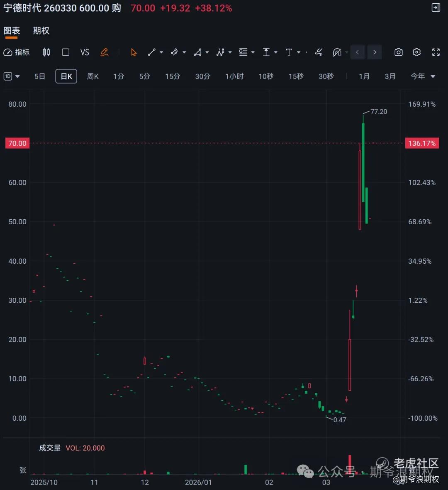Click the 136.17% percentage label
The image size is (448, 490).
point(422,143)
